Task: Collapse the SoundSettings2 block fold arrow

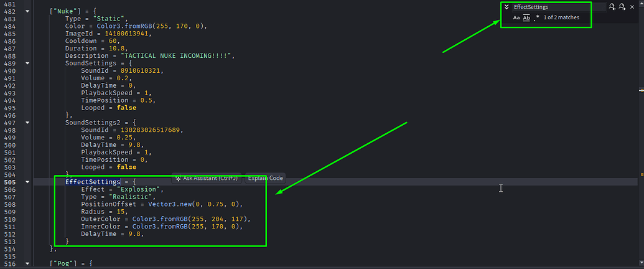Action: click(27, 123)
